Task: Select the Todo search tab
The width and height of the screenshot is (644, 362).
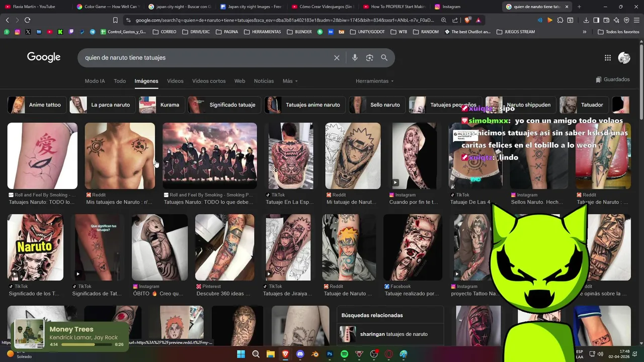Action: pos(120,81)
